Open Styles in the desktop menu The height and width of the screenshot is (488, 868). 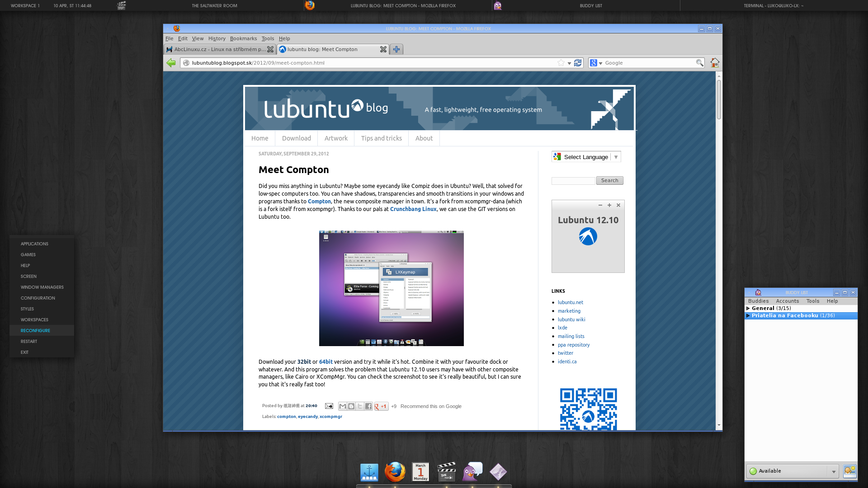[x=42, y=309]
